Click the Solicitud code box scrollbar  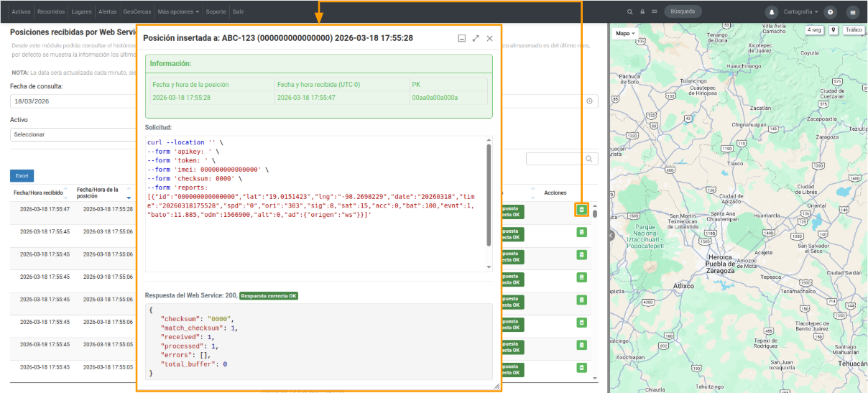click(489, 194)
